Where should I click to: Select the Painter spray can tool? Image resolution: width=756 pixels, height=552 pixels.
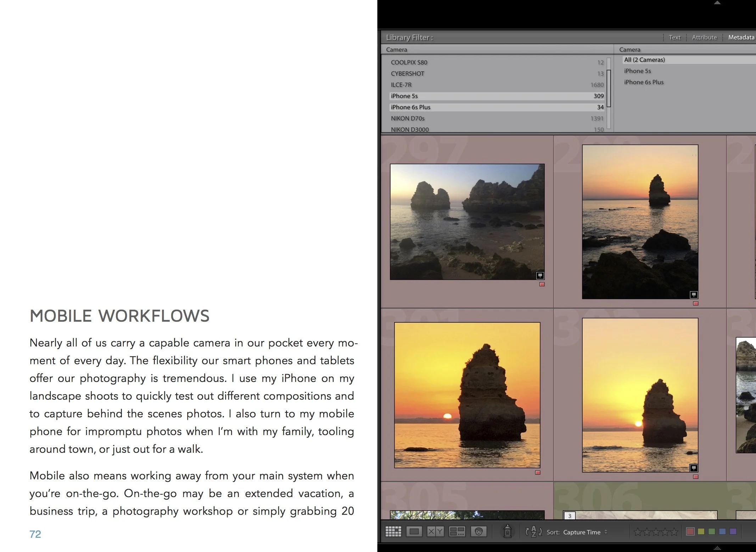[508, 531]
